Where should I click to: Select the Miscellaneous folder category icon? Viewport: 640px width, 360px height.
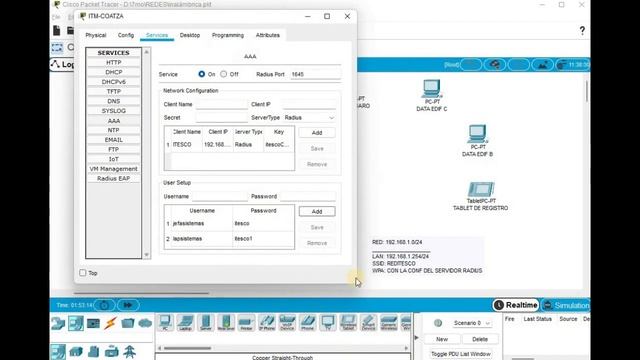[x=128, y=323]
